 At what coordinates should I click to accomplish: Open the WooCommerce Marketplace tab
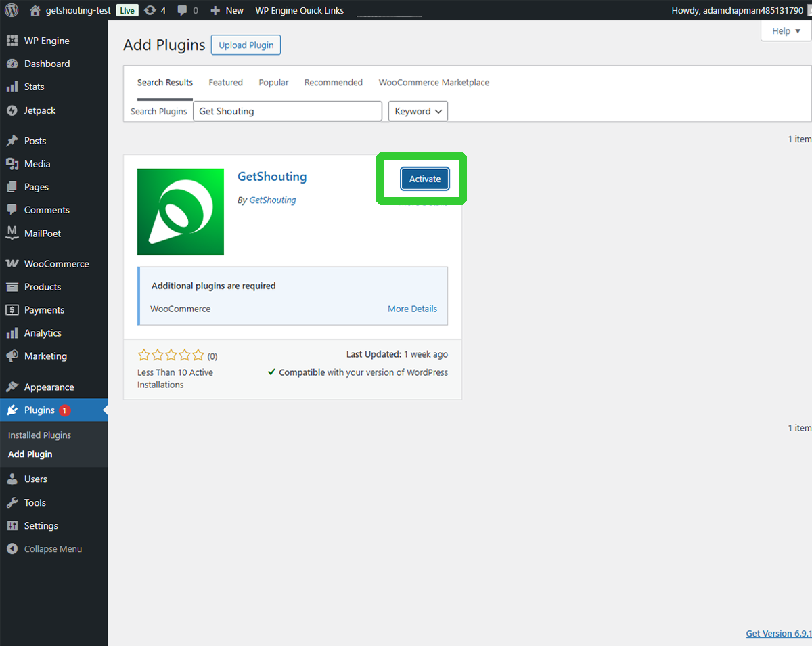pyautogui.click(x=434, y=82)
